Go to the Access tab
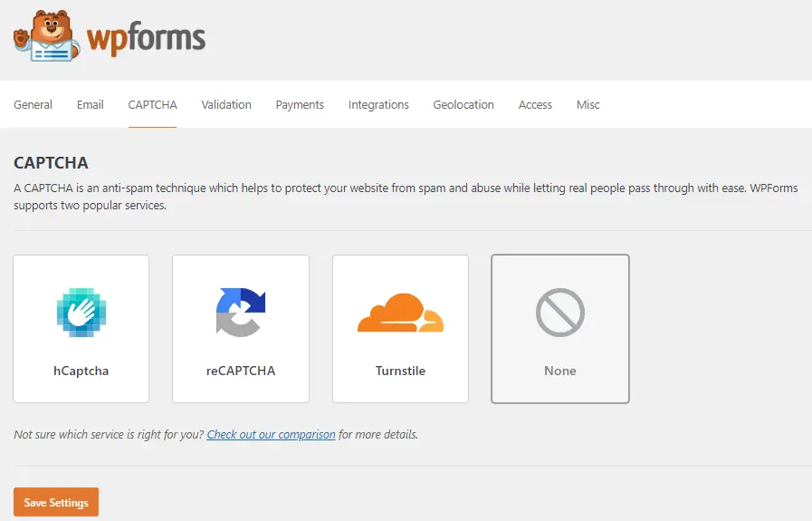Image resolution: width=812 pixels, height=521 pixels. tap(536, 105)
